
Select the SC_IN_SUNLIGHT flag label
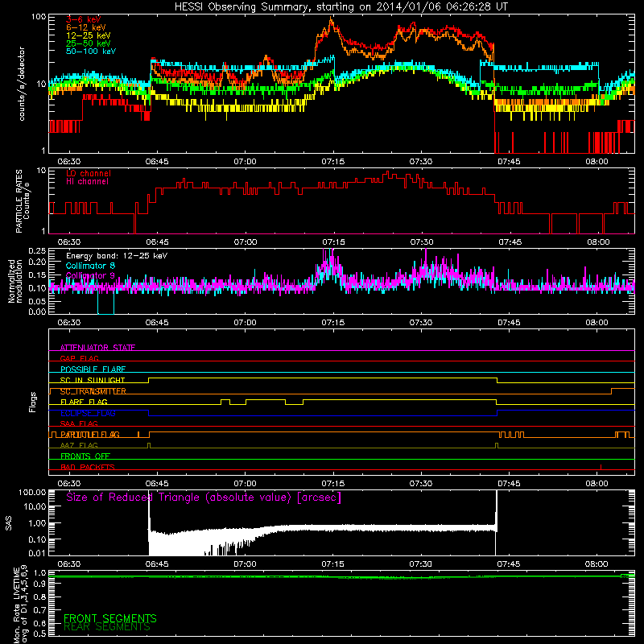coord(93,380)
